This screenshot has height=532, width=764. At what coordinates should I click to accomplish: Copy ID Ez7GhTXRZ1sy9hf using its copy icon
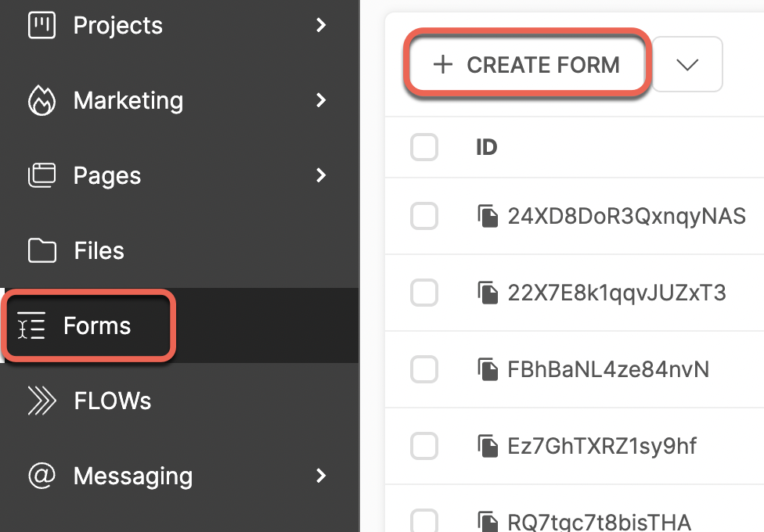click(488, 446)
